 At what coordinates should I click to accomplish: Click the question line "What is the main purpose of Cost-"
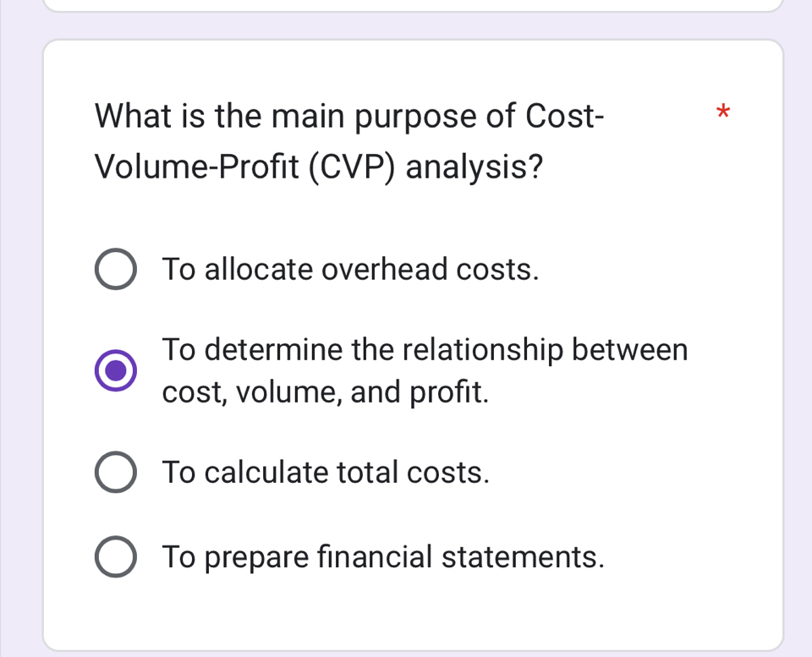coord(349,115)
